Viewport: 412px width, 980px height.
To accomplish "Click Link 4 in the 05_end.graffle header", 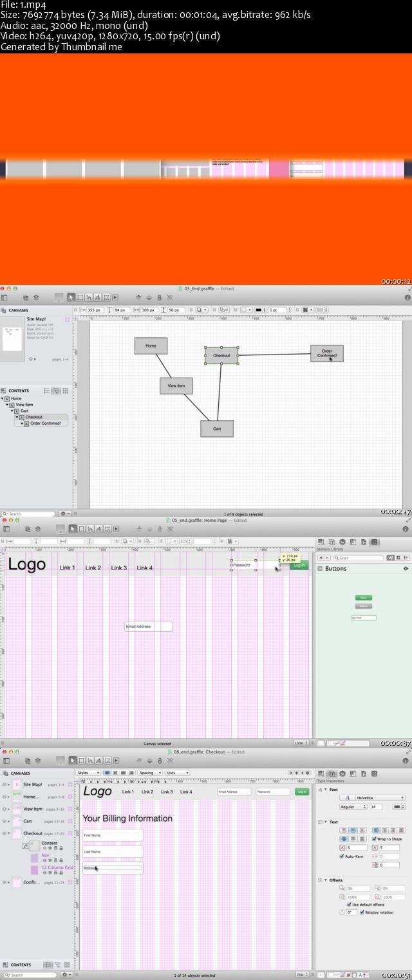I will tap(145, 568).
